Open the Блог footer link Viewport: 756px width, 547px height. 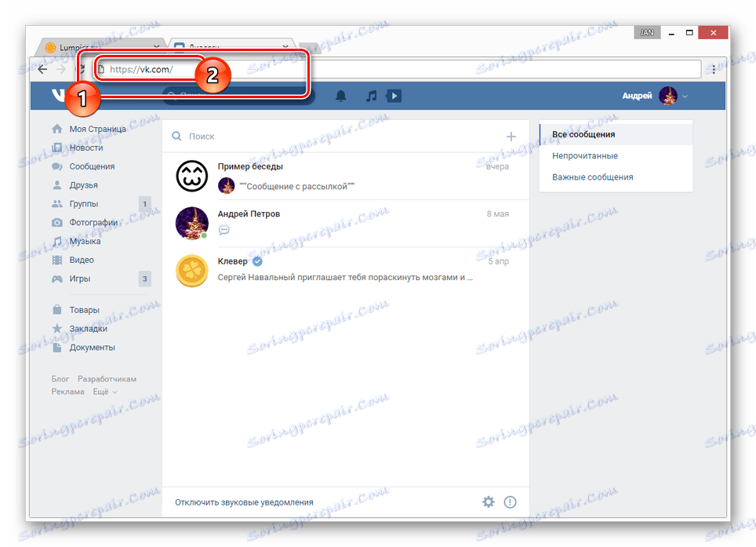[60, 378]
